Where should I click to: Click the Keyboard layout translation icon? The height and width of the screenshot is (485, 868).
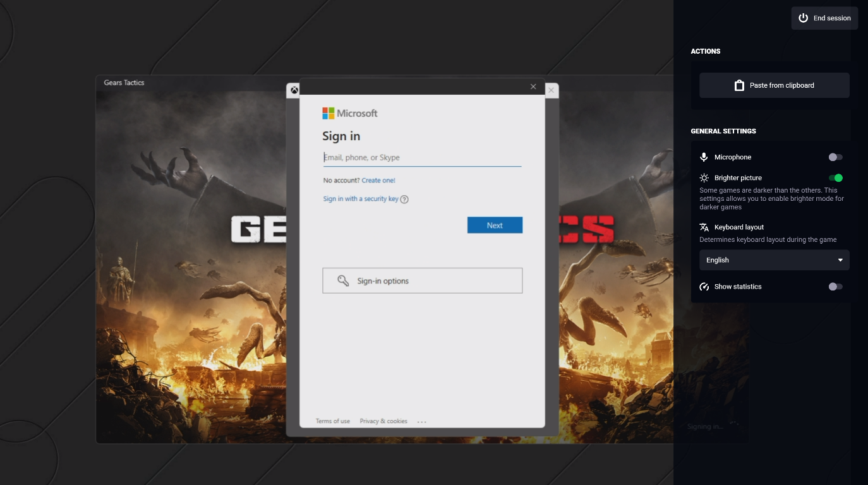tap(704, 227)
